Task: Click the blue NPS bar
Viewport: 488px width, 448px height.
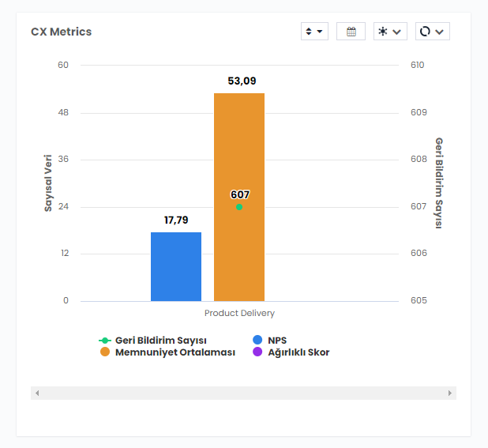Action: (176, 266)
